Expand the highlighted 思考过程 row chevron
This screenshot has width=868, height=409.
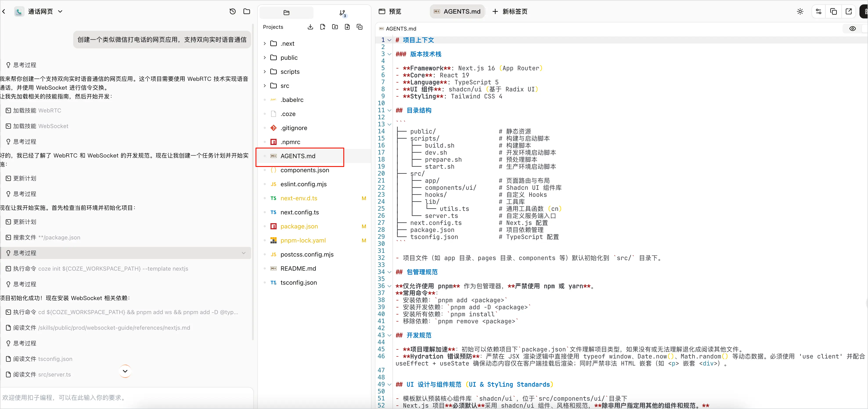(x=244, y=253)
